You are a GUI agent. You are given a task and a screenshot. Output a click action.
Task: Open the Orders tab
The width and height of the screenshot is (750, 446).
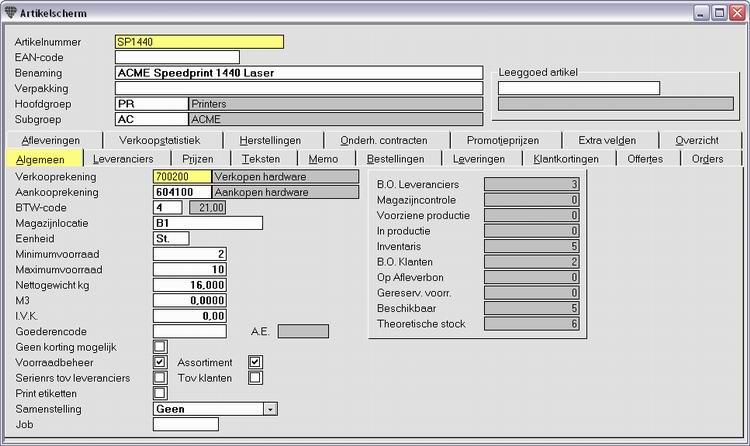[x=707, y=159]
